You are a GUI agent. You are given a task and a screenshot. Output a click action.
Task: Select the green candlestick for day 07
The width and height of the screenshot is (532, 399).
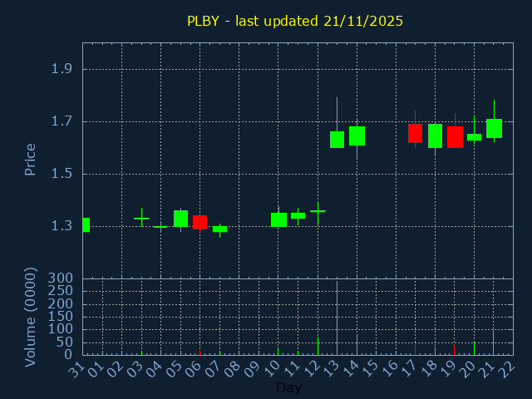(219, 229)
